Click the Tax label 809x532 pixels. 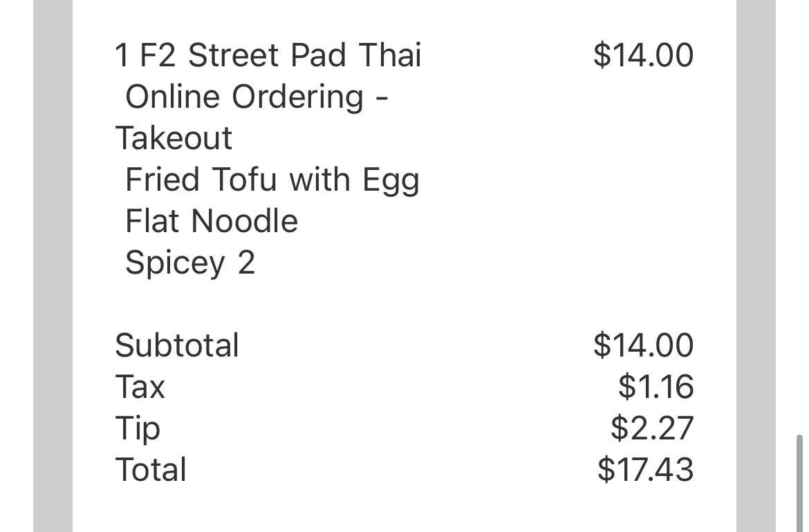click(x=140, y=386)
